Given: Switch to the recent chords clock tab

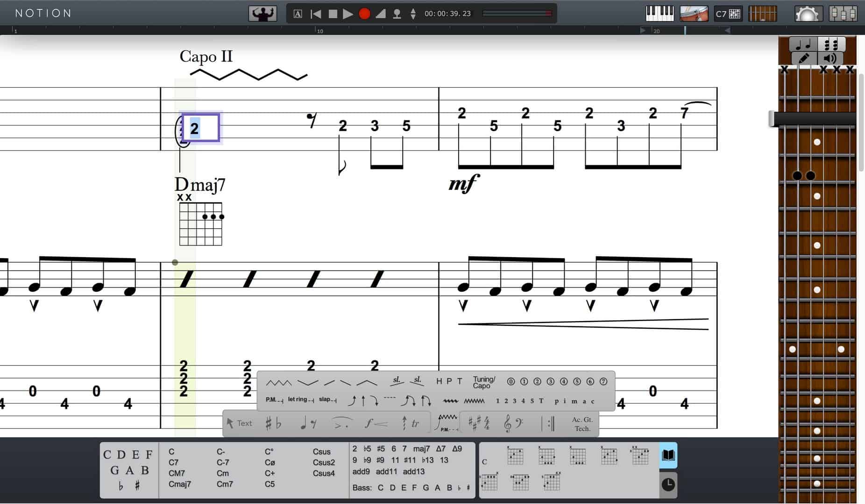Looking at the screenshot, I should coord(668,484).
